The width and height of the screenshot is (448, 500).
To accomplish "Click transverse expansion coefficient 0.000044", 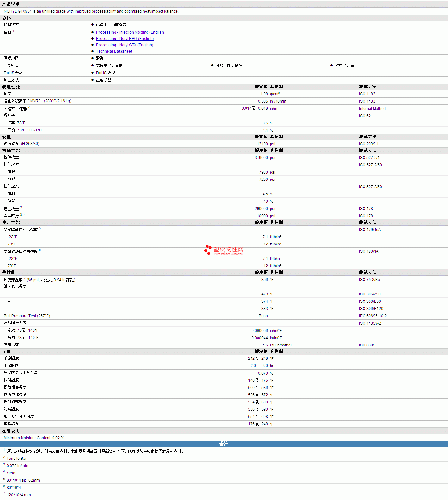I will [260, 338].
